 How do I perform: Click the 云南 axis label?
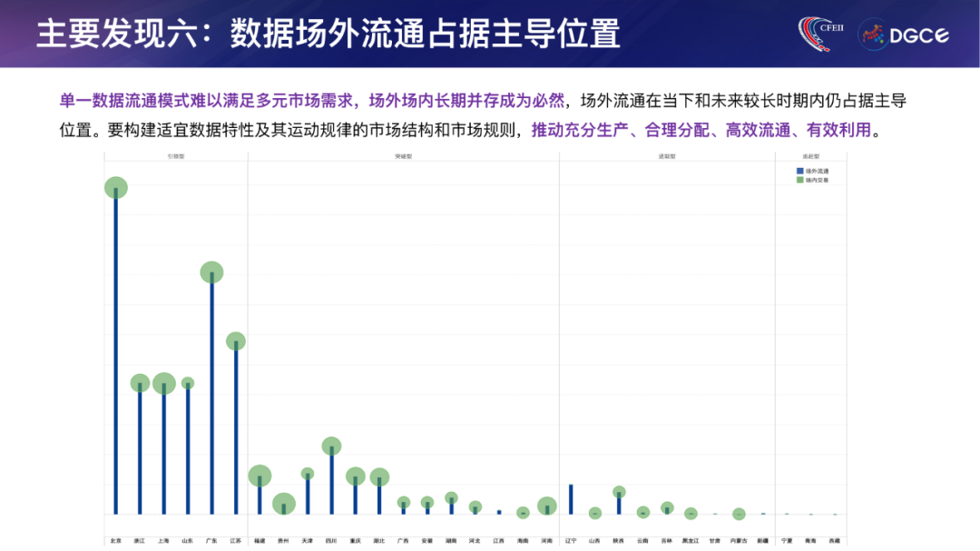642,541
